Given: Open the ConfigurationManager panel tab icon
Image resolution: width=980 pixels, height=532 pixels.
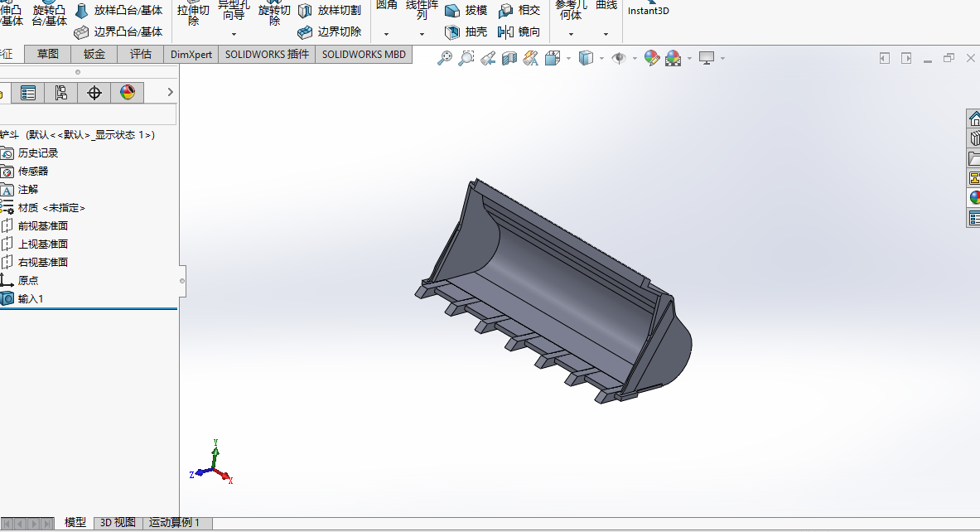Looking at the screenshot, I should (x=61, y=93).
